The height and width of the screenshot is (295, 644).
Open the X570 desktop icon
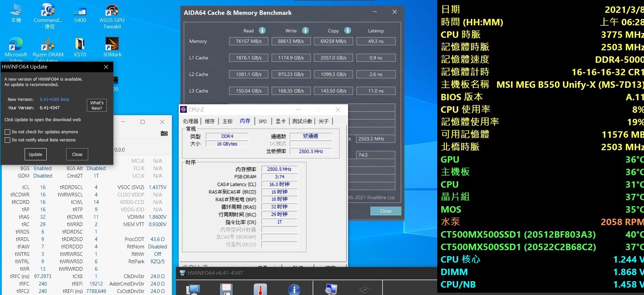click(80, 47)
